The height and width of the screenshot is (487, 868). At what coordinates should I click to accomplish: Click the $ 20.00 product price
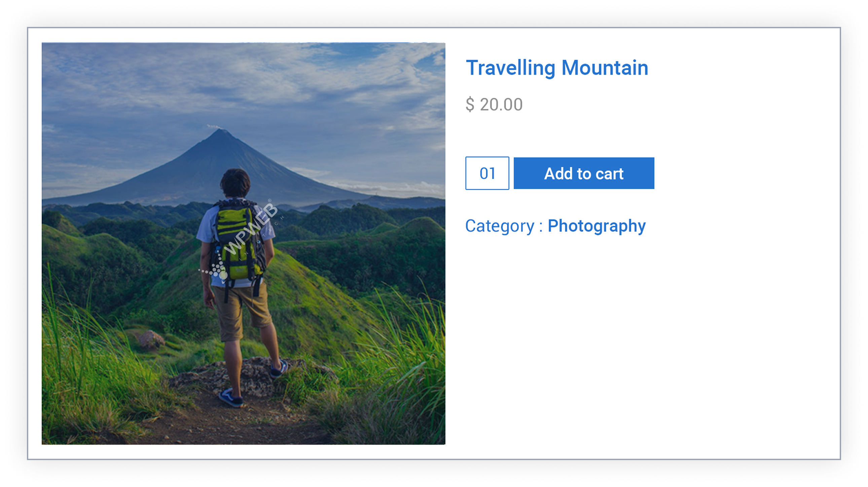coord(494,104)
